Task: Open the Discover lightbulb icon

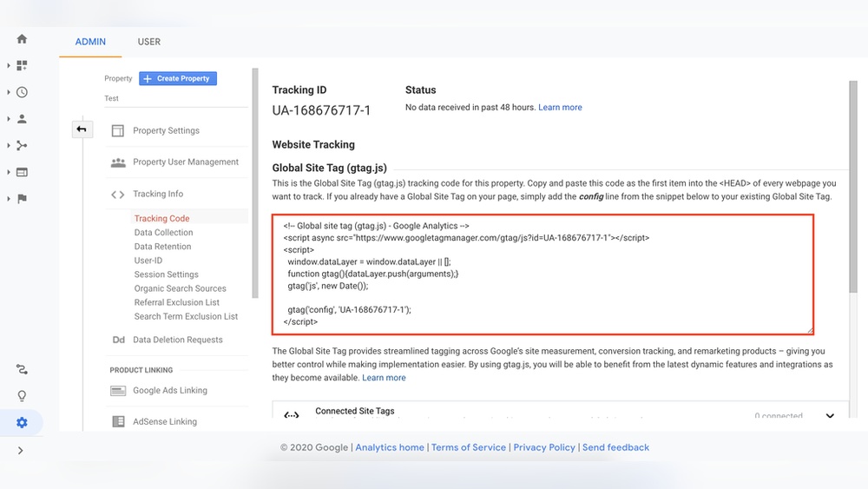Action: [22, 396]
